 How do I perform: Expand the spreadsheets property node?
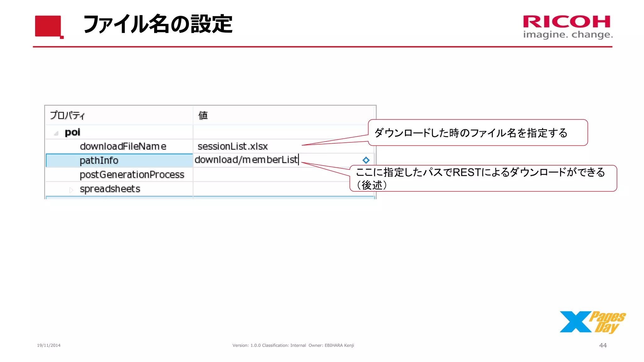click(71, 190)
